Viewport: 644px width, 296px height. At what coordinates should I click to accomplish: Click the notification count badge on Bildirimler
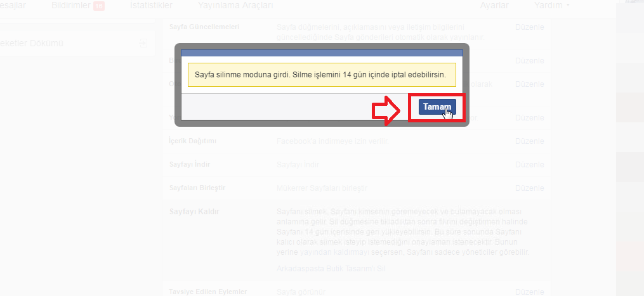click(98, 6)
